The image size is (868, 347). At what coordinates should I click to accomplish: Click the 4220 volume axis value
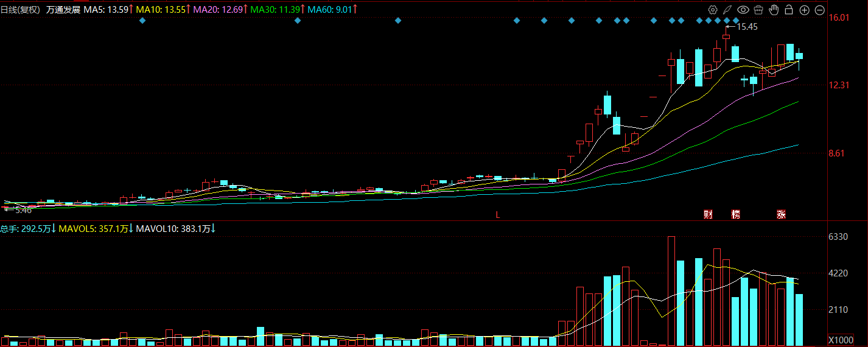click(839, 274)
